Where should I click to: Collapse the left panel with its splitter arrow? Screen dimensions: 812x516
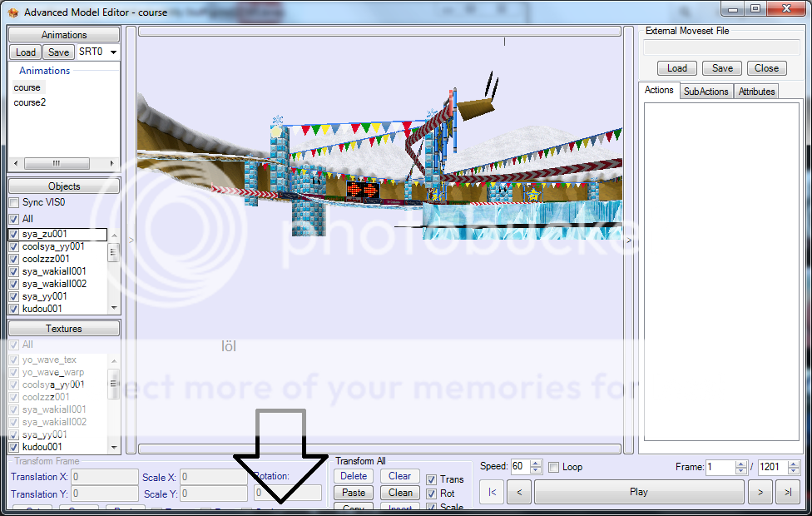(131, 241)
